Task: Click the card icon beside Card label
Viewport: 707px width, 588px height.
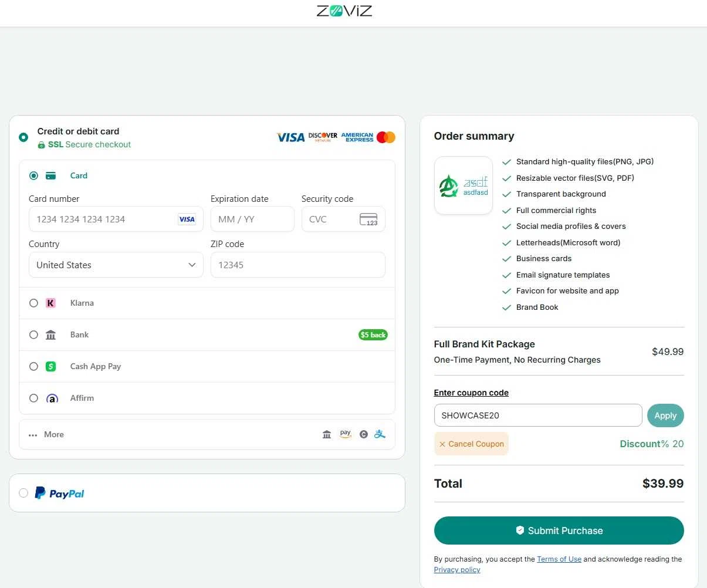Action: 51,175
